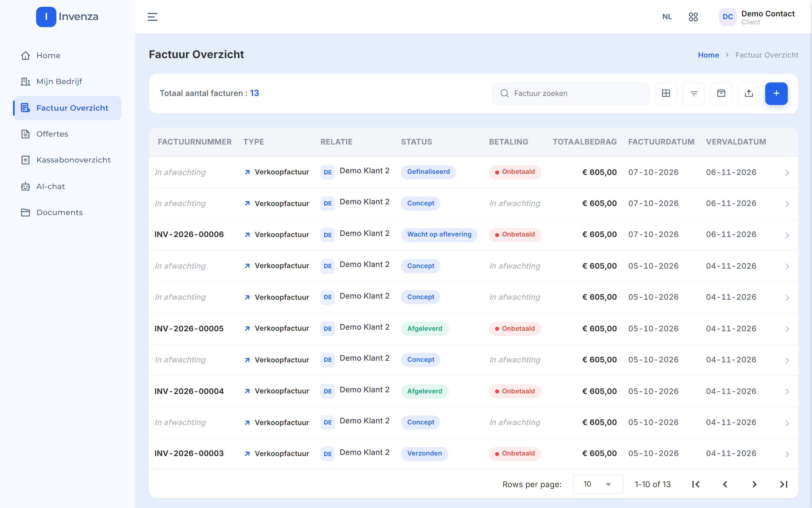Go to the previous page
Image resolution: width=812 pixels, height=508 pixels.
[725, 484]
